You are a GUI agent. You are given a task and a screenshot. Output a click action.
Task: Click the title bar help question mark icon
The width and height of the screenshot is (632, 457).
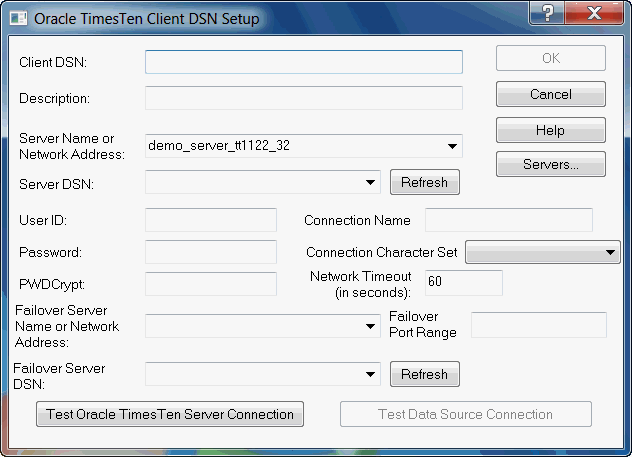click(x=549, y=13)
